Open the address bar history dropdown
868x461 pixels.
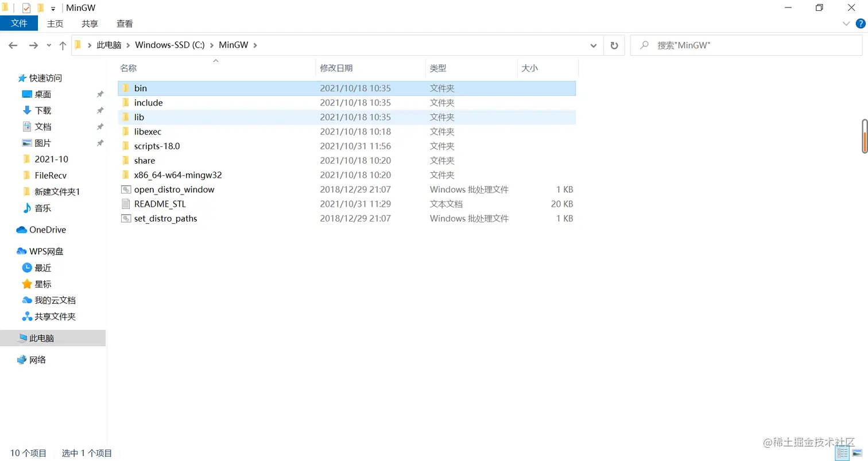coord(593,45)
